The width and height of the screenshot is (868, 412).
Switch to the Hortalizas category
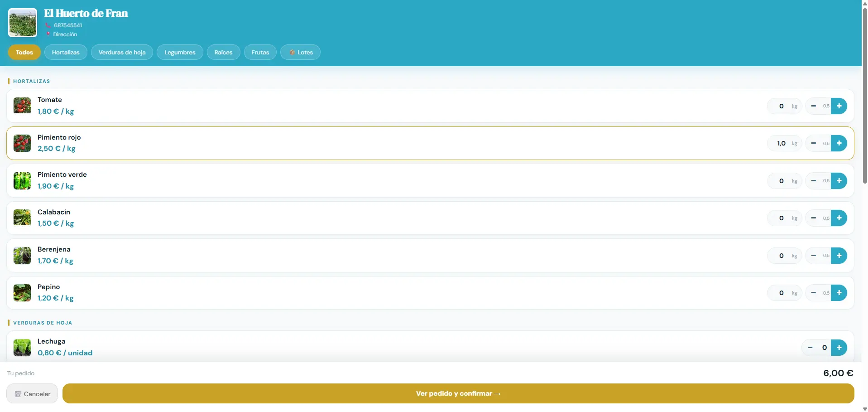coord(66,53)
